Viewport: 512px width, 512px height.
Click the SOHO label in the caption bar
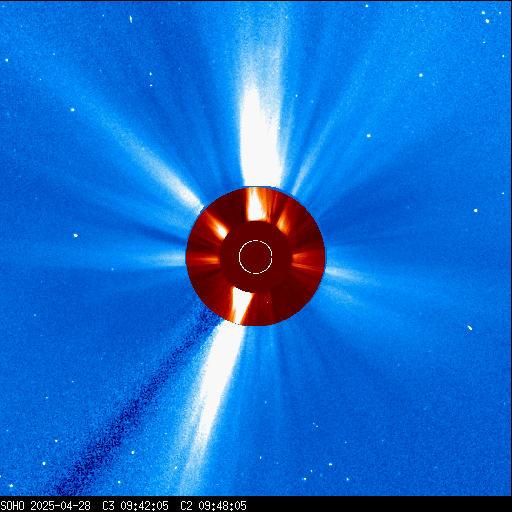[12, 506]
